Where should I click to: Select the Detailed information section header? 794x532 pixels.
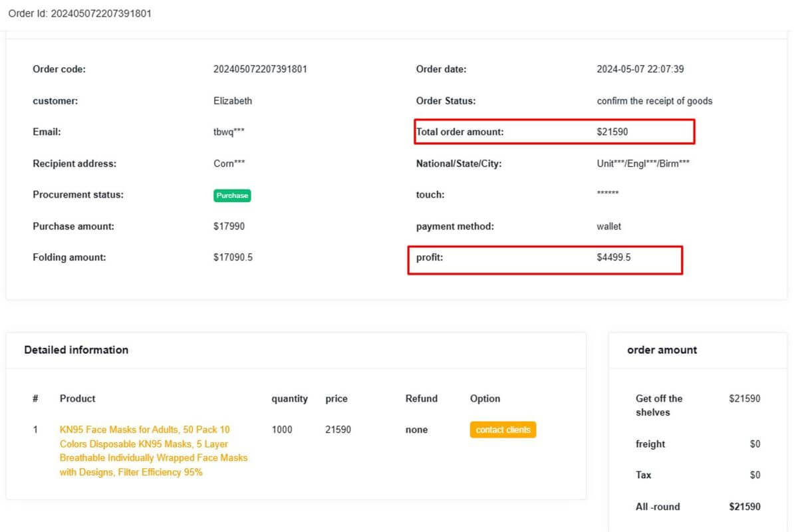point(75,350)
